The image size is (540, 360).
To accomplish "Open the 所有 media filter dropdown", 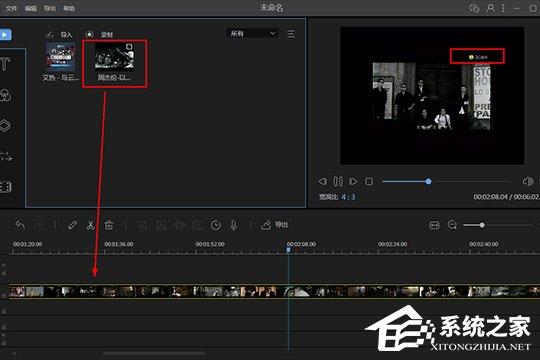I will 252,33.
